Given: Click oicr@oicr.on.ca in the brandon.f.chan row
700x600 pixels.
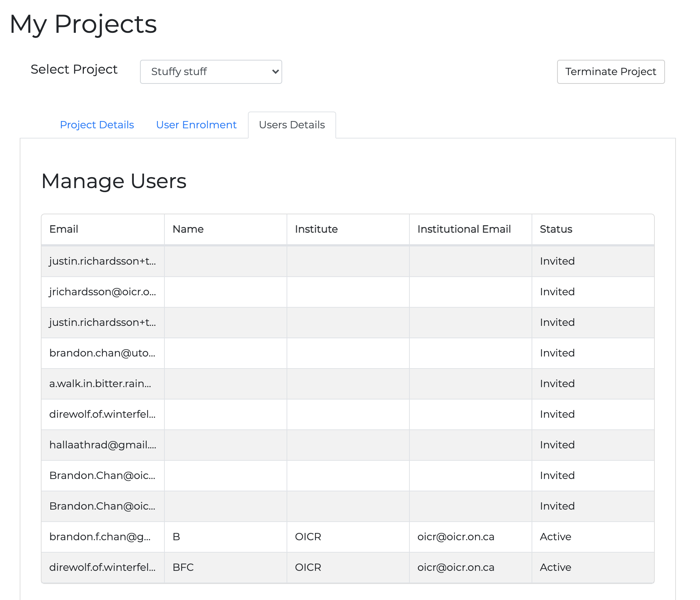Looking at the screenshot, I should (x=470, y=537).
